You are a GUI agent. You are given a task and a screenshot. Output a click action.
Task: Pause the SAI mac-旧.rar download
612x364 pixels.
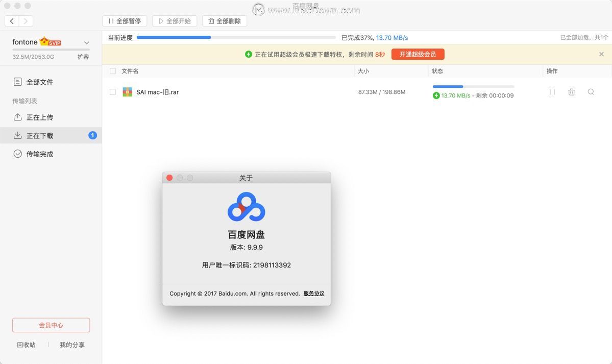[x=552, y=92]
